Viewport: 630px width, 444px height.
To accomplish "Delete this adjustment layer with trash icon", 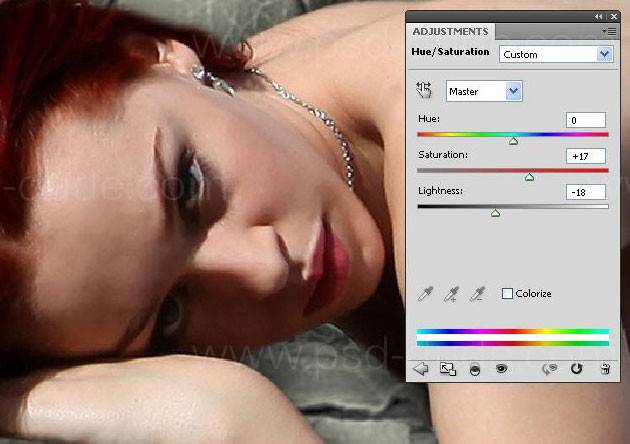I will point(605,369).
